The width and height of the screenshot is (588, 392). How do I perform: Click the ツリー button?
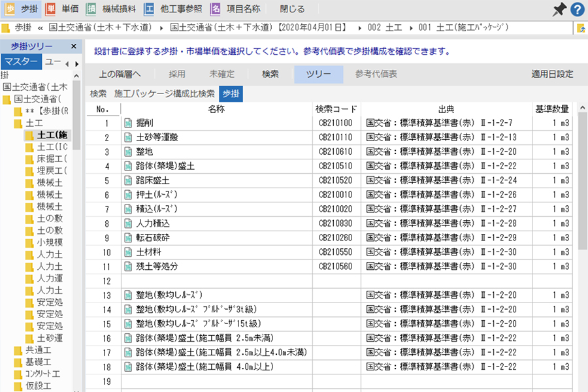pos(318,74)
